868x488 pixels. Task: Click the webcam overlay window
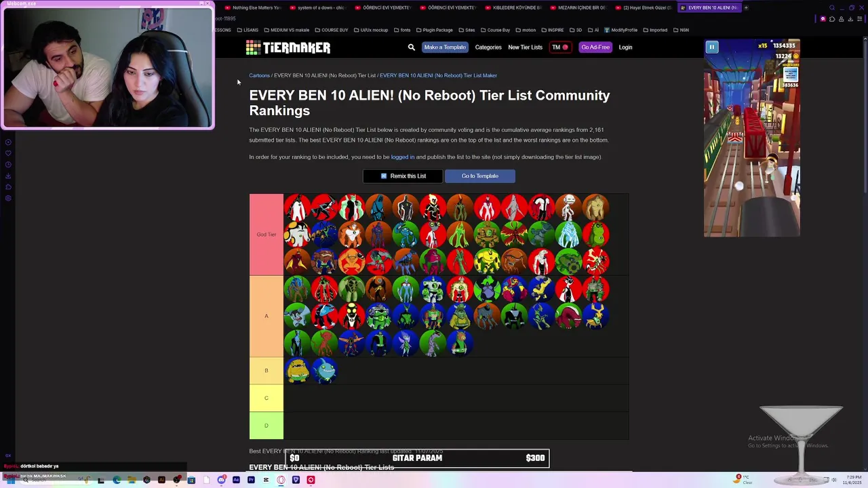[x=108, y=65]
